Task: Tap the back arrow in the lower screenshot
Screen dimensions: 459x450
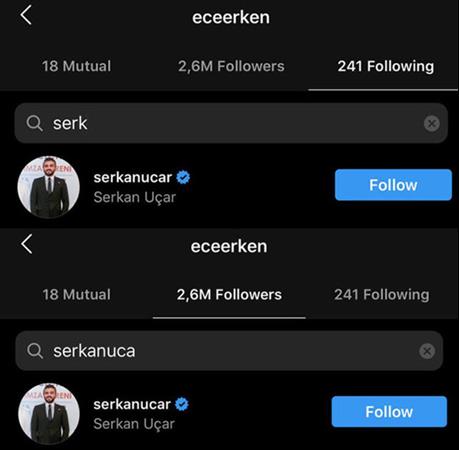Action: tap(27, 244)
